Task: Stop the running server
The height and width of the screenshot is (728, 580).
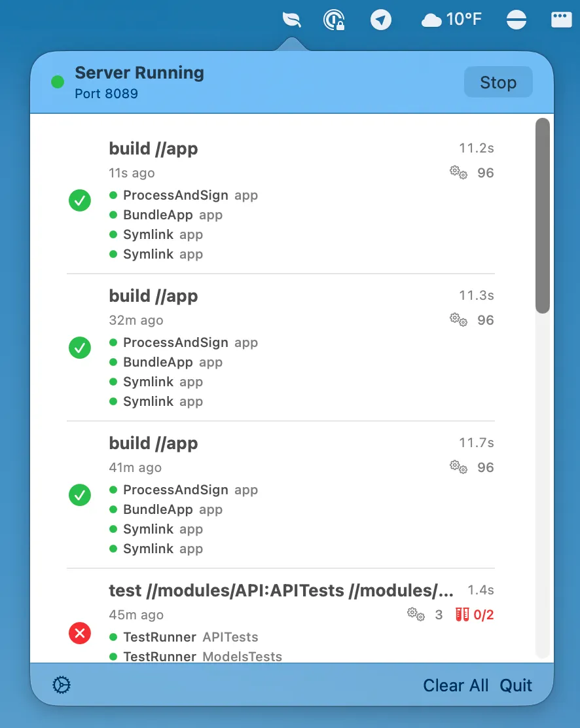Action: pos(498,82)
